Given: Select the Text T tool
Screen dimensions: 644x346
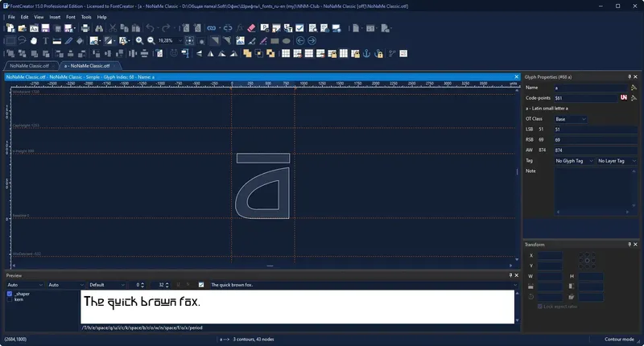Looking at the screenshot, I should [x=46, y=40].
